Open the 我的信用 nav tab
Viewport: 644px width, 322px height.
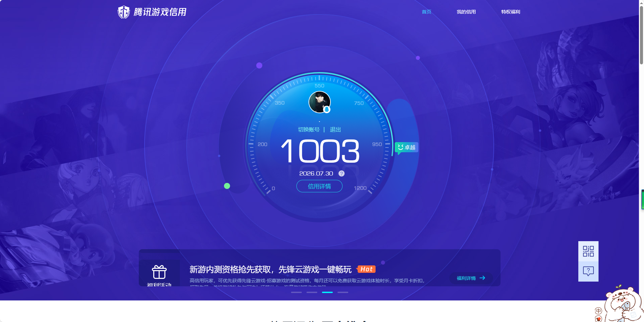pyautogui.click(x=466, y=12)
